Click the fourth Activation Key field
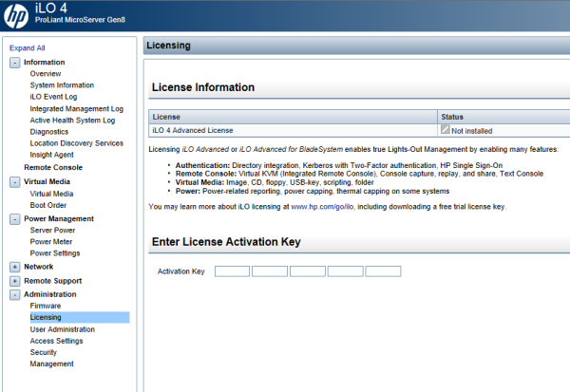 [x=346, y=271]
